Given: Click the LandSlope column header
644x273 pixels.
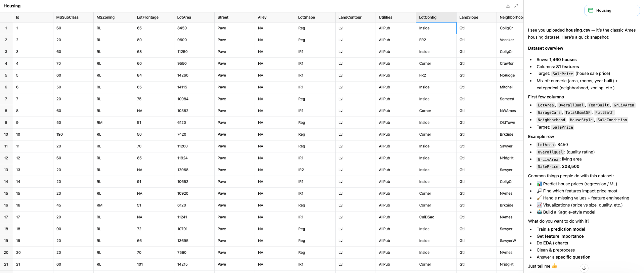Looking at the screenshot, I should click(476, 17).
